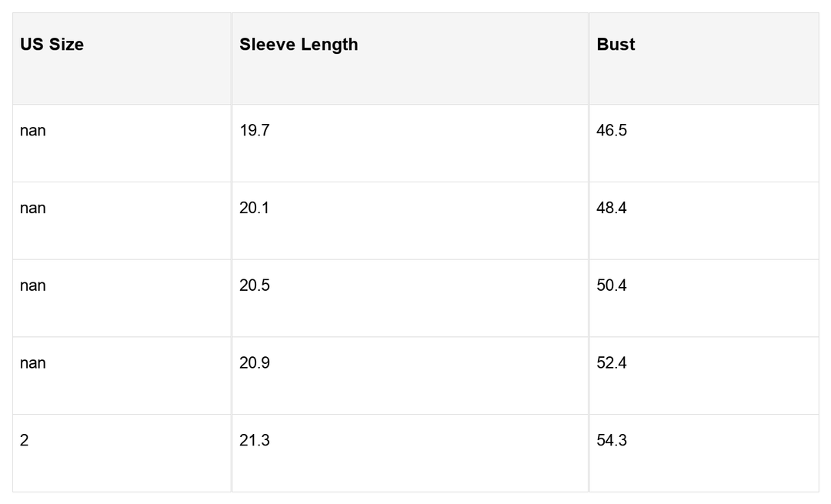The height and width of the screenshot is (504, 831).
Task: Select the nan cell beside 20.9
Action: pyautogui.click(x=33, y=363)
